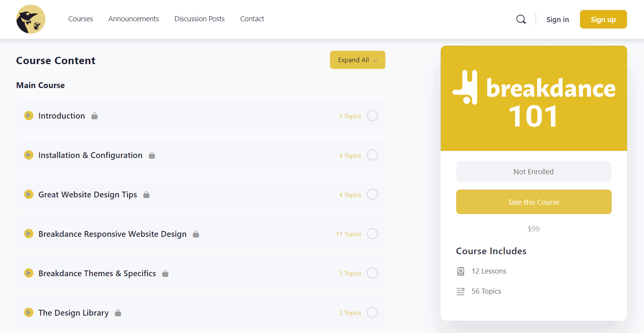Viewport: 644px width, 333px height.
Task: Click the Sign up button
Action: click(603, 19)
